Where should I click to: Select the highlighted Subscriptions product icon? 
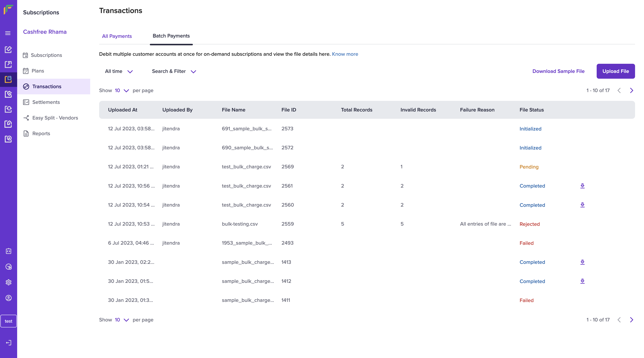[8, 79]
